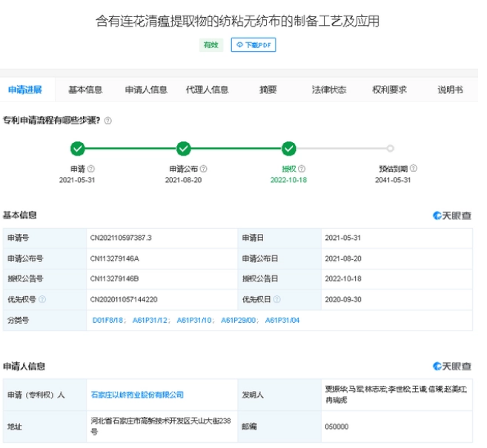Screen dimensions: 487x448
Task: Switch to the 基本信息 tab
Action: click(x=85, y=90)
